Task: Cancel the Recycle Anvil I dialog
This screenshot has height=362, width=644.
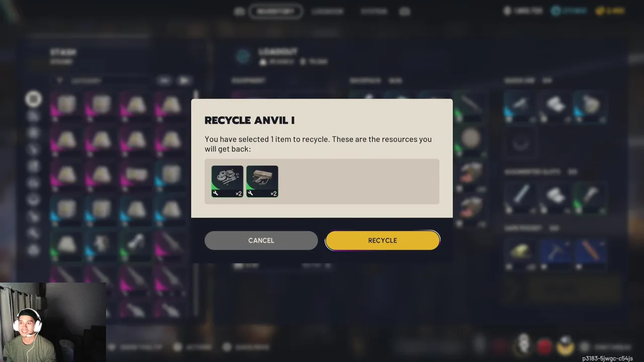Action: tap(261, 240)
